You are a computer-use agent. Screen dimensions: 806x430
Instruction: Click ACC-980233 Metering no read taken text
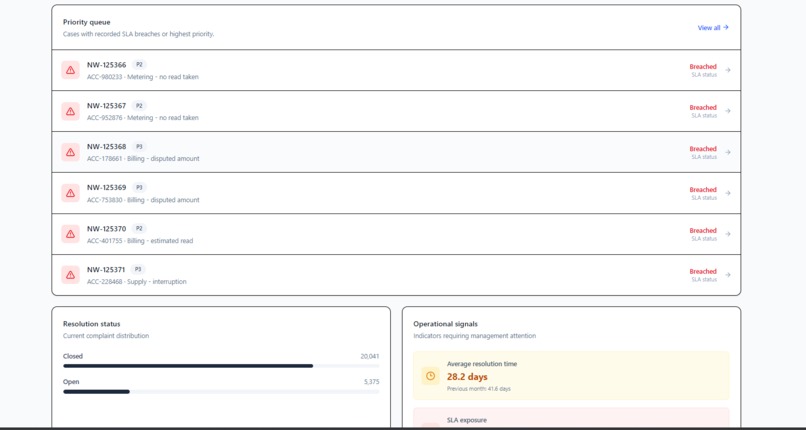(143, 77)
